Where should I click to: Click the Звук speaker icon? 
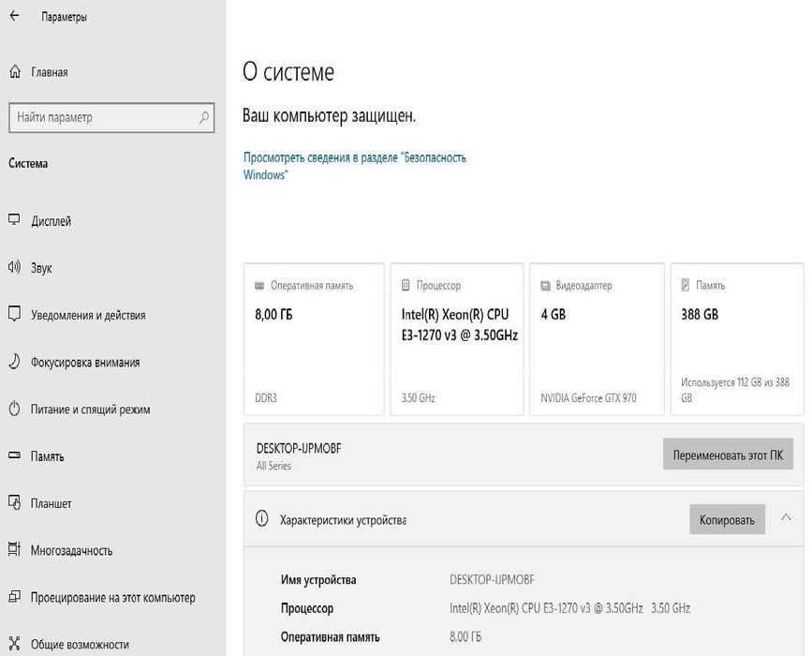pyautogui.click(x=14, y=267)
